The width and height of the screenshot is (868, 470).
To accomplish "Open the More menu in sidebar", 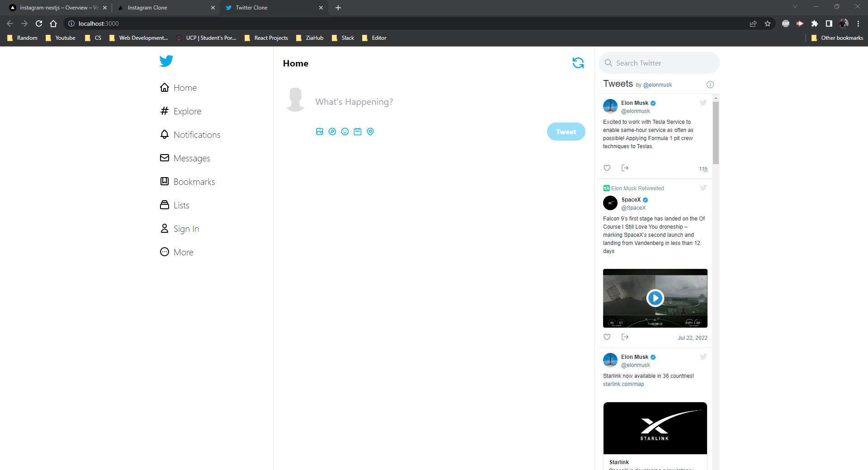I will click(x=177, y=252).
